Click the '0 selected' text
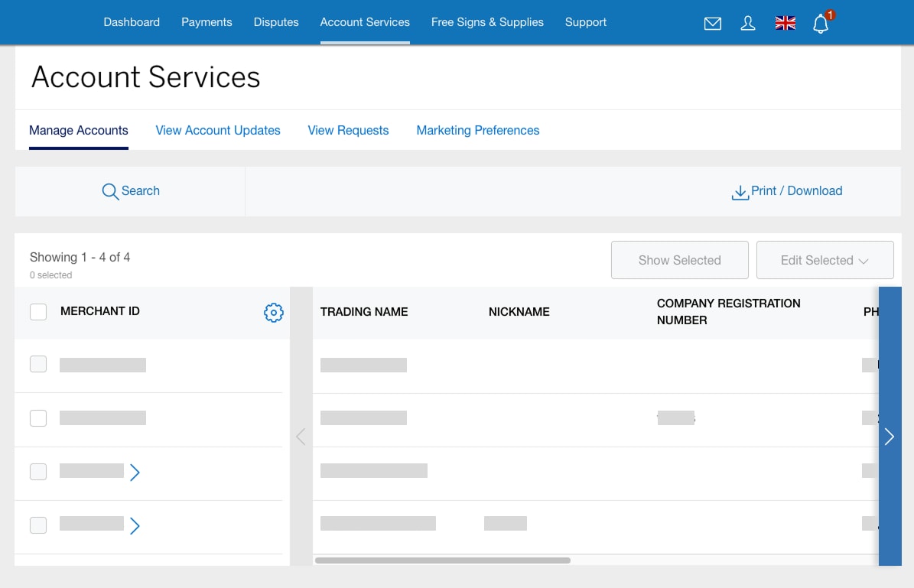Viewport: 914px width, 588px height. tap(50, 275)
